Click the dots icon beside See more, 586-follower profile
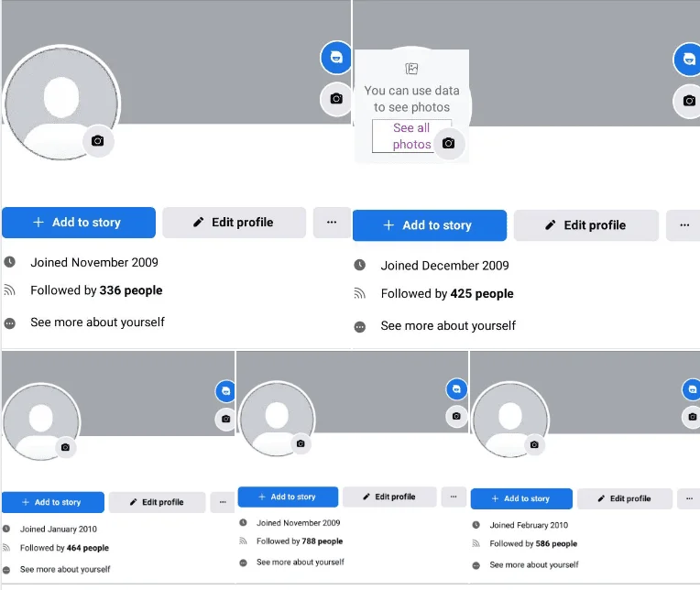 [x=476, y=565]
